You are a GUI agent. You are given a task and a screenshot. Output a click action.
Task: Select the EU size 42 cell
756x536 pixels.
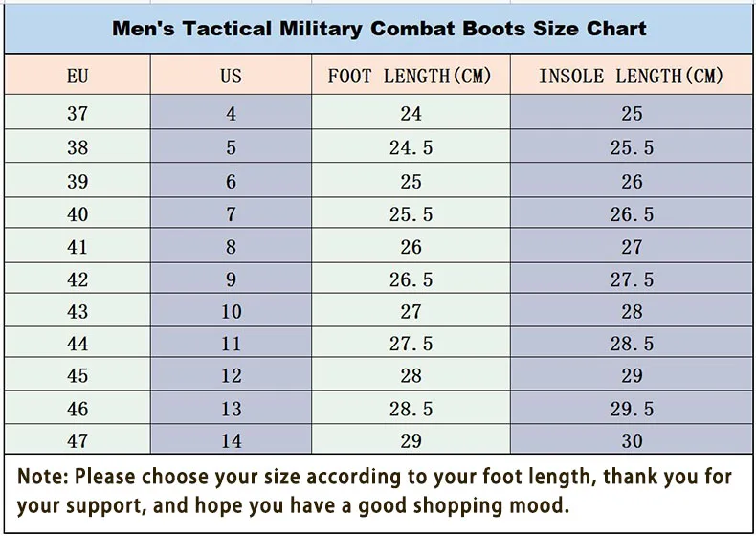click(78, 279)
